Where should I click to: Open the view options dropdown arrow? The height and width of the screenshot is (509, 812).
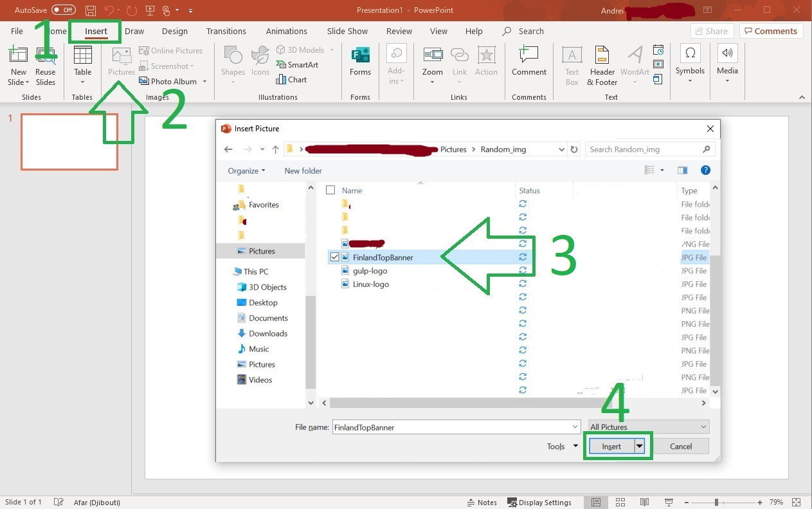click(662, 171)
